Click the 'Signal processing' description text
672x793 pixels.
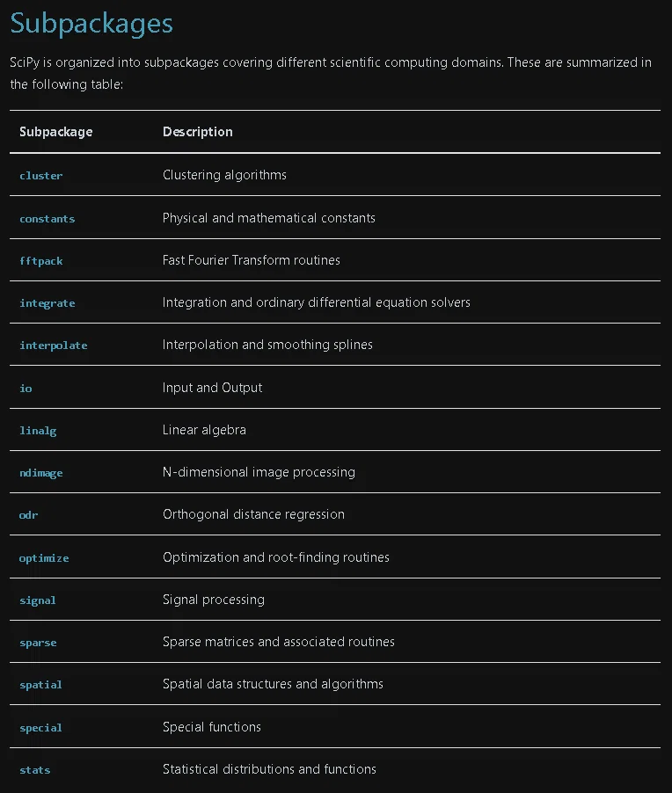coord(214,600)
